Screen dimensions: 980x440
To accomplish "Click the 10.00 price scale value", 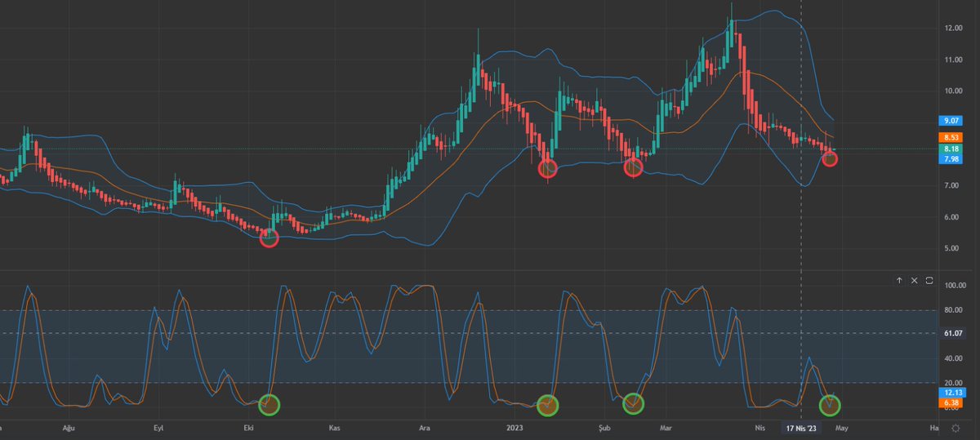I will click(955, 91).
